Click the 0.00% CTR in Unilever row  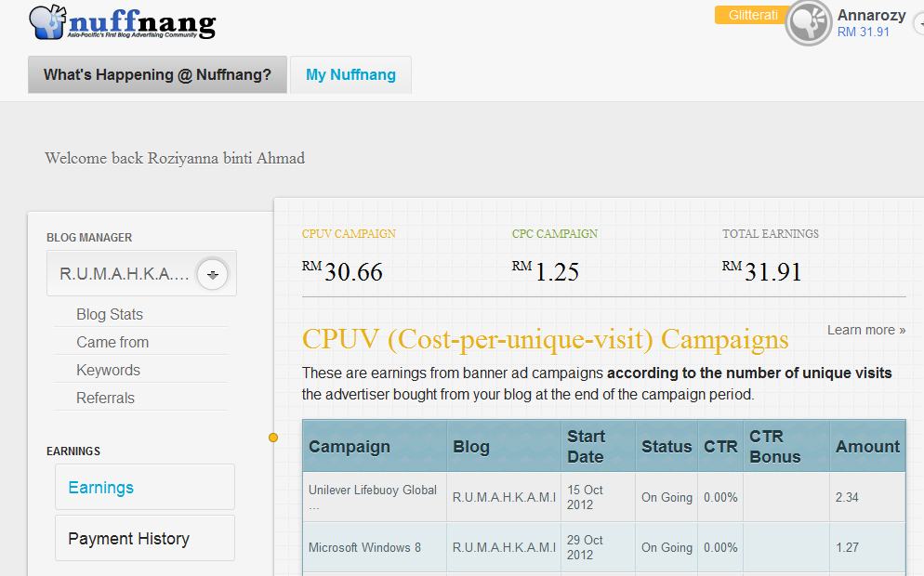[x=720, y=497]
